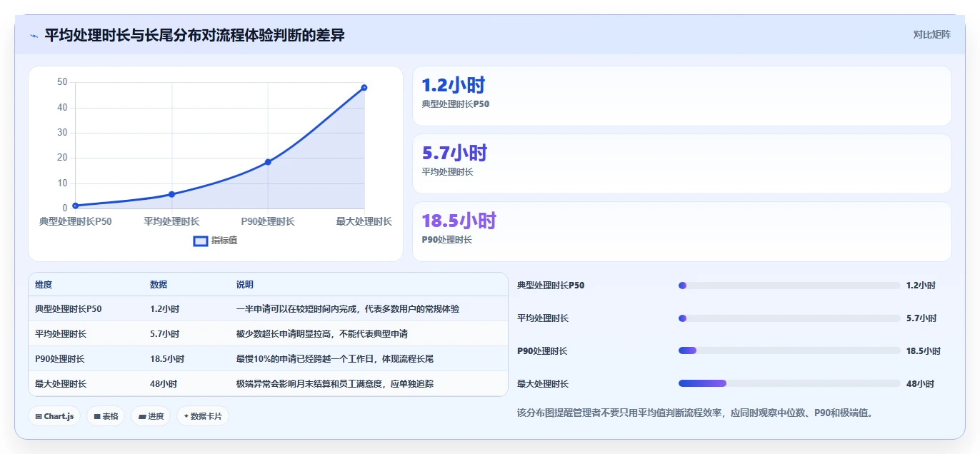Click the 48小时 value beside the last progress bar

click(920, 384)
